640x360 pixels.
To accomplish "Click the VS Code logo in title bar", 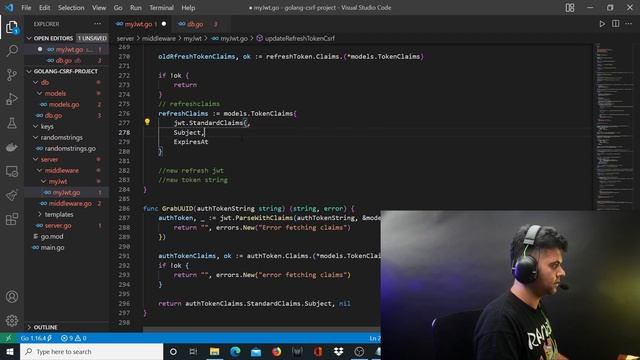I will tap(9, 8).
